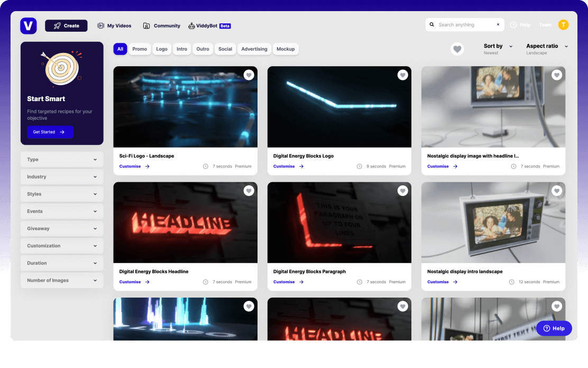Click arrow beside Digital Energy Blocks Headline Customise

click(x=148, y=282)
